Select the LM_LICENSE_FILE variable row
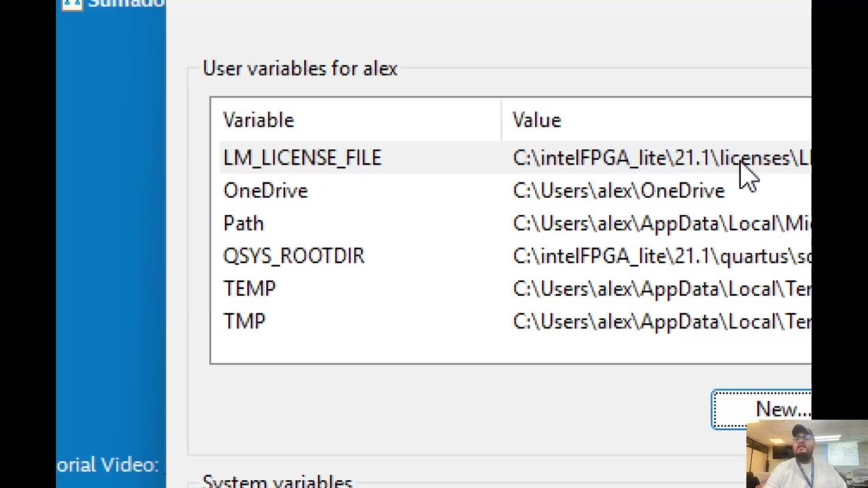Viewport: 868px width, 488px height. 511,158
